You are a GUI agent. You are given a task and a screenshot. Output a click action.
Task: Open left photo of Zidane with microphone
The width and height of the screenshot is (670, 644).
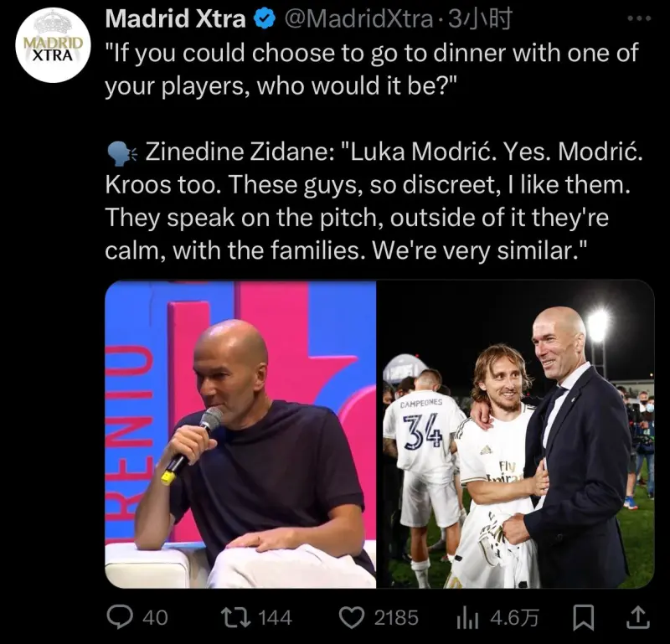coord(240,434)
